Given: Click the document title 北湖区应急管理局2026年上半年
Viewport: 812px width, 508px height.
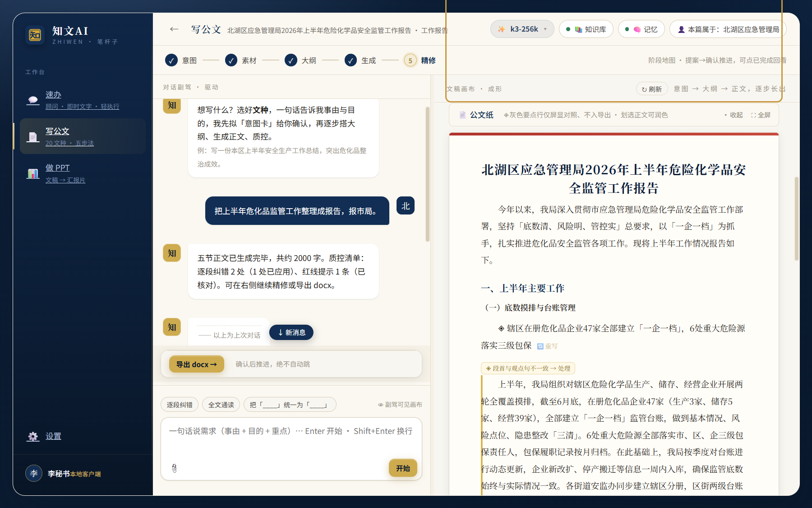Looking at the screenshot, I should coord(614,178).
